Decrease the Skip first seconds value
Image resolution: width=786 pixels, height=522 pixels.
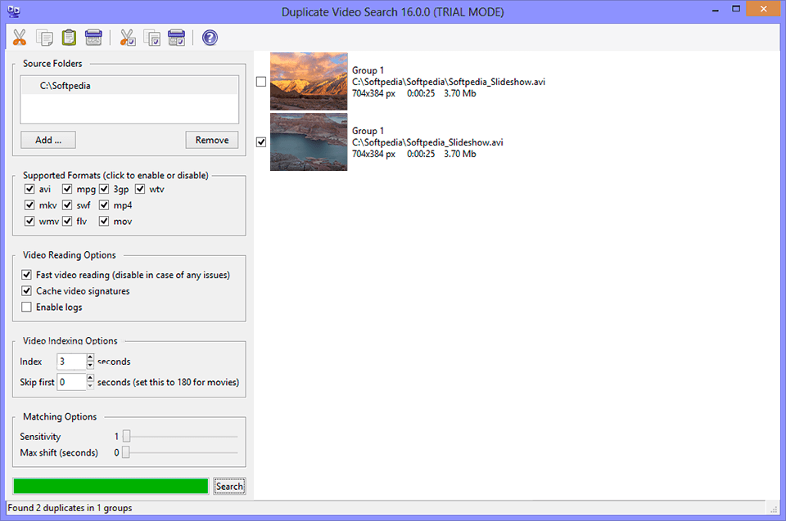point(90,386)
